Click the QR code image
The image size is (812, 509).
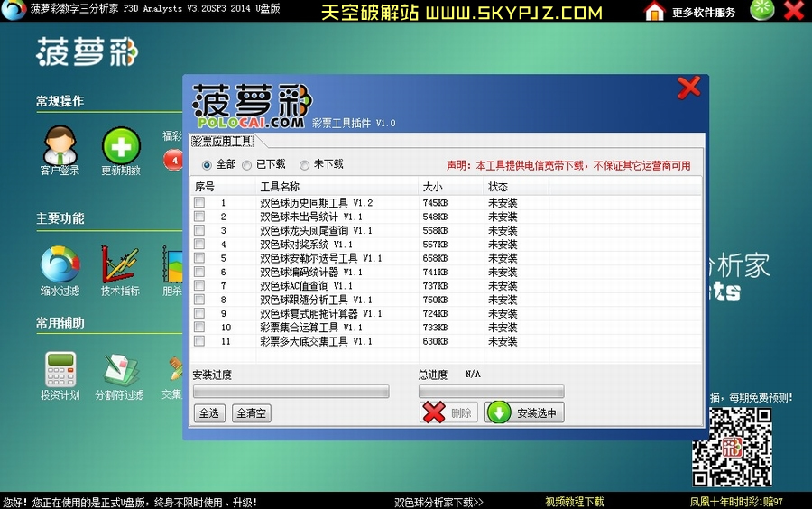732,448
